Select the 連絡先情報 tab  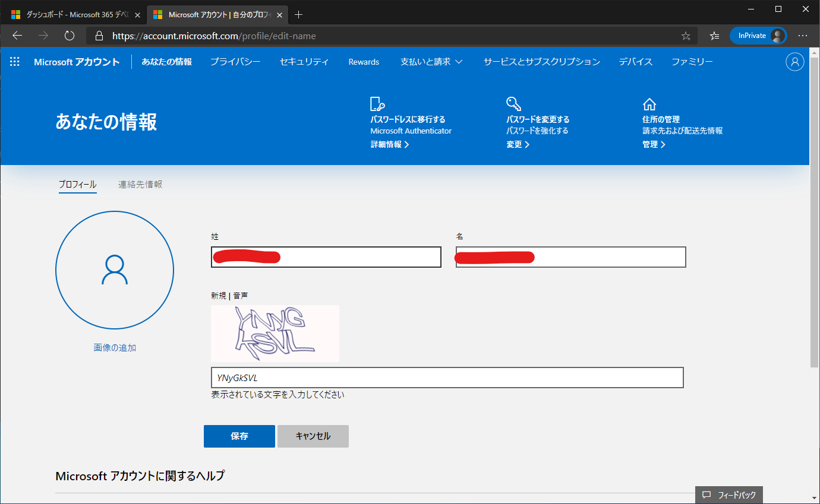coord(140,185)
